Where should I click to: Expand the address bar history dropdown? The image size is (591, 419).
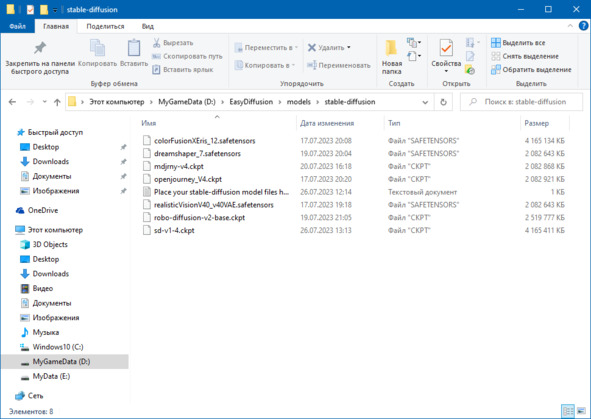click(x=425, y=102)
